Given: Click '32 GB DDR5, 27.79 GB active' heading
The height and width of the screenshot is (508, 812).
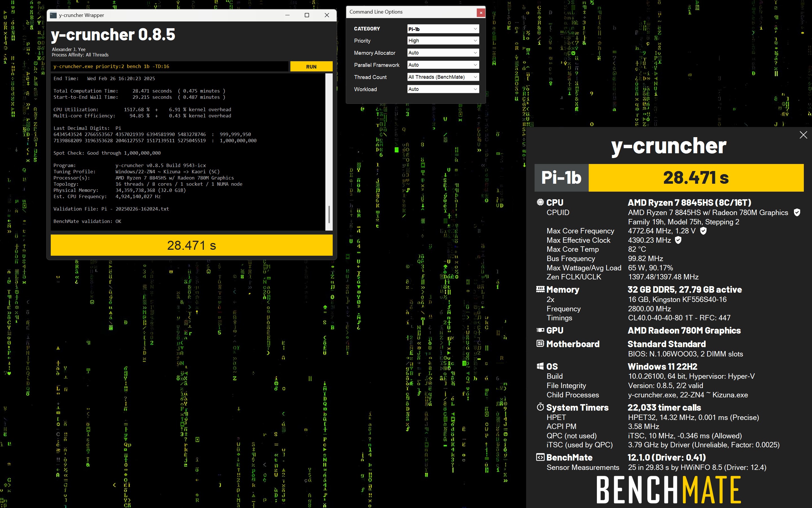Looking at the screenshot, I should coord(685,290).
